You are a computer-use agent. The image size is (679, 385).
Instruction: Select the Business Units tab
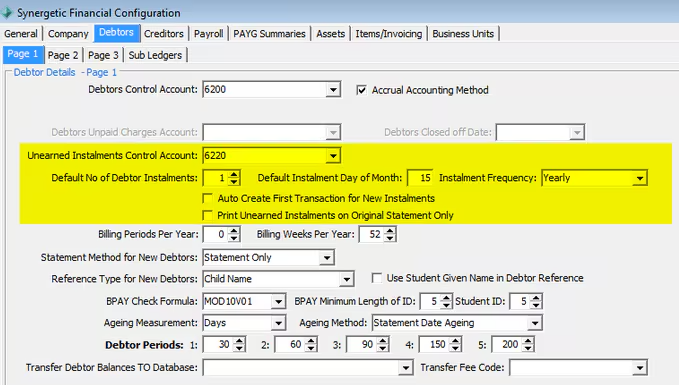pos(463,34)
